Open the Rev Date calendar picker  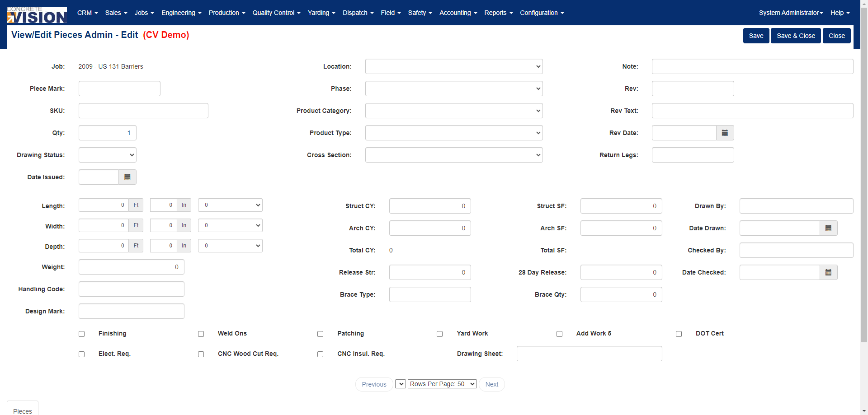click(x=725, y=133)
